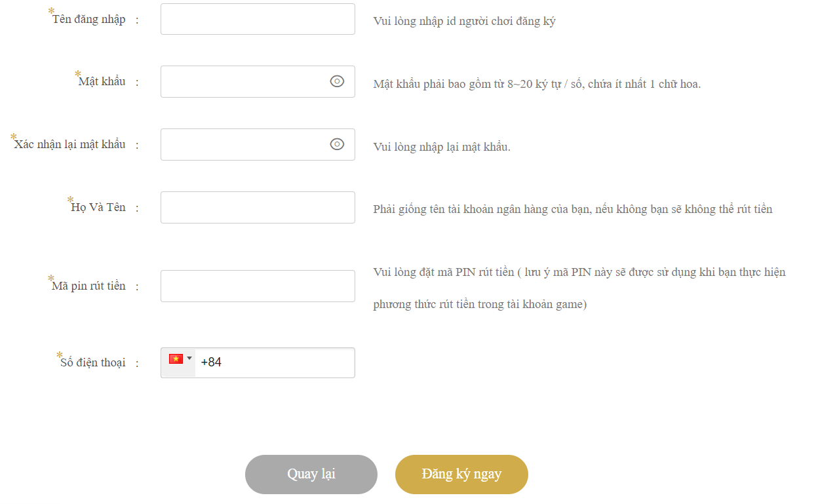Screen dimensions: 816x504
Task: Select the Họ Và Tên input box
Action: [258, 207]
